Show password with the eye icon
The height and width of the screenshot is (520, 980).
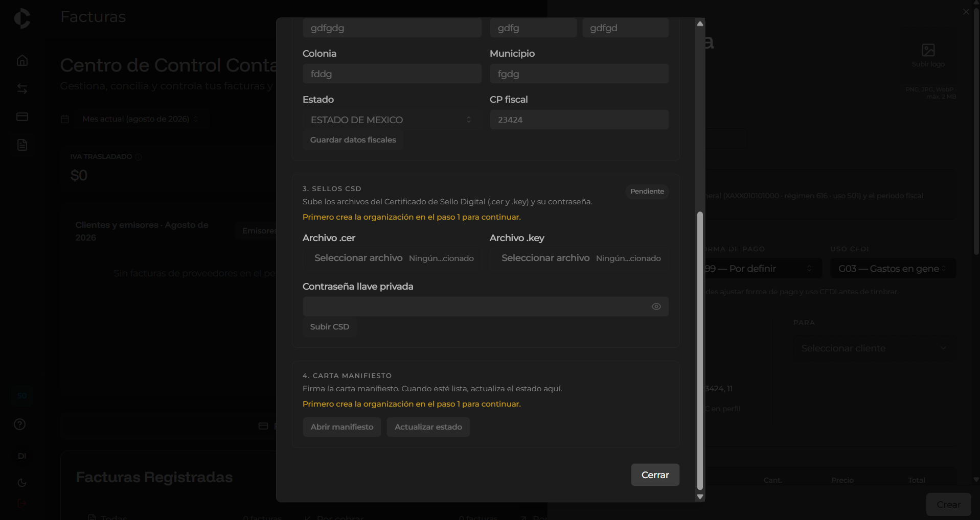click(656, 306)
